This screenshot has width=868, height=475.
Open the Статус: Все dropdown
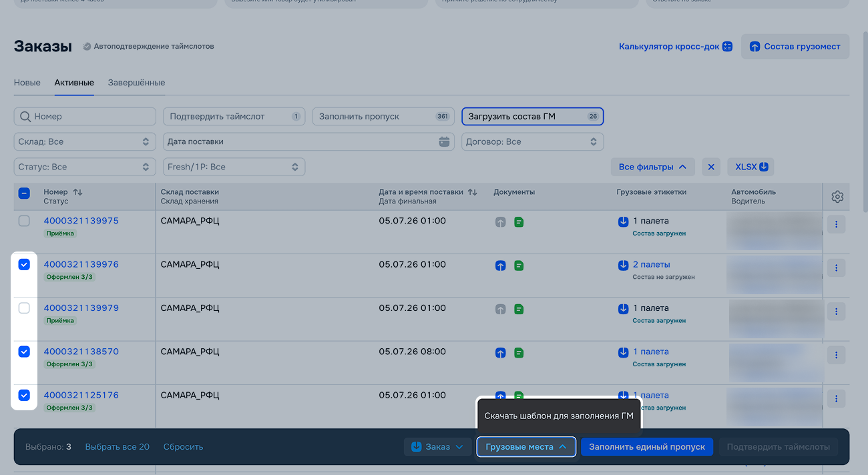pos(85,167)
